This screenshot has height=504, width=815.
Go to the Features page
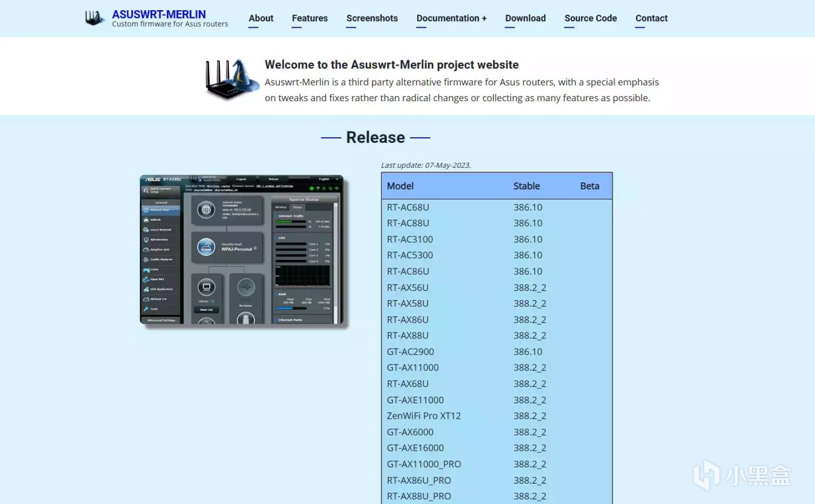point(310,18)
